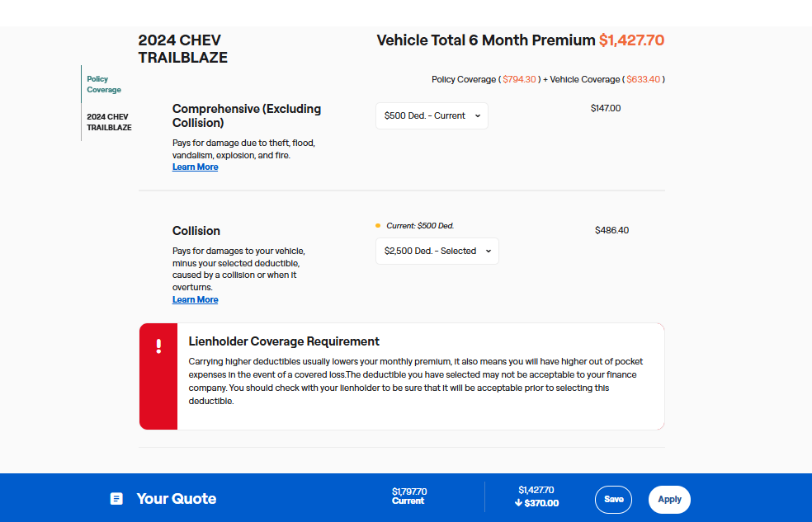Click the red exclamation alert icon
The height and width of the screenshot is (522, 812).
click(158, 346)
